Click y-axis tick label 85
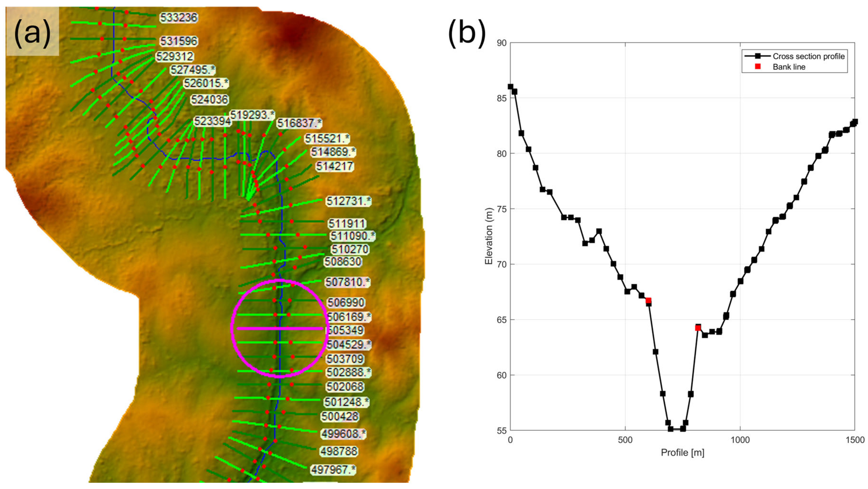 click(502, 98)
